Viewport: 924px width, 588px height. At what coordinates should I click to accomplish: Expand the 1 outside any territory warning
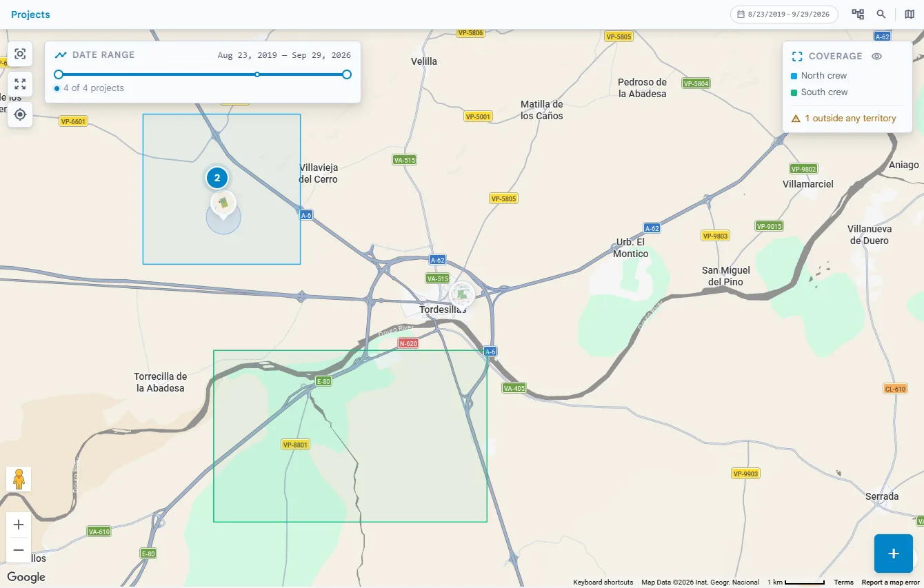843,119
